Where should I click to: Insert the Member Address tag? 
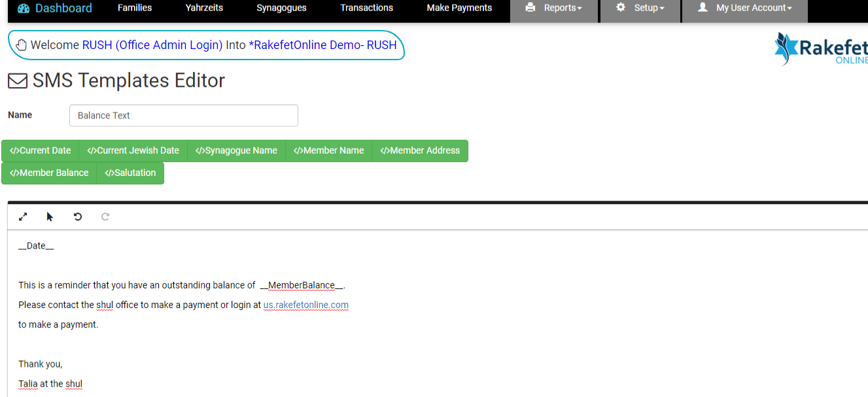420,150
